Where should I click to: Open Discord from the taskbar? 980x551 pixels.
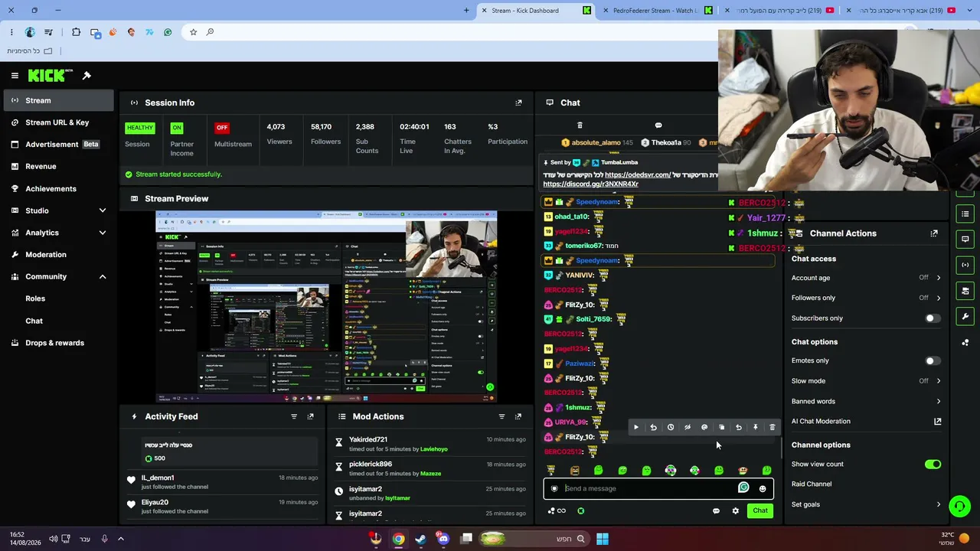pyautogui.click(x=443, y=539)
